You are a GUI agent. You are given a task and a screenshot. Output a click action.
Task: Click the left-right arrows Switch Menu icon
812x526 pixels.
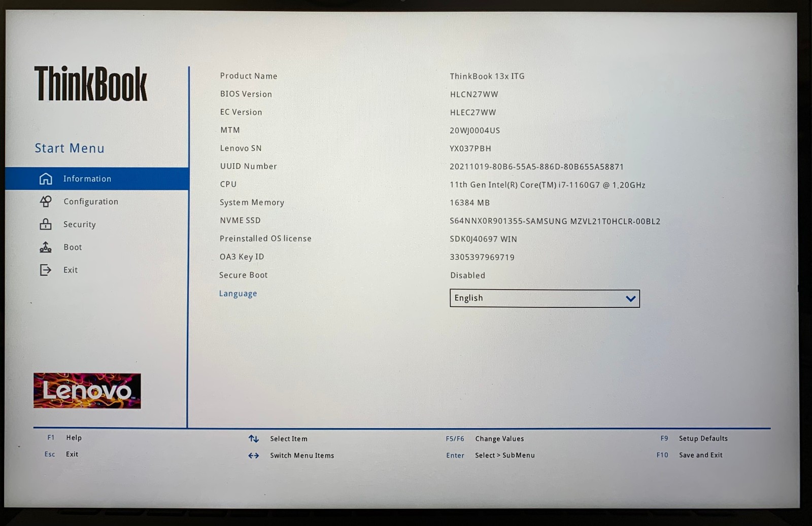click(254, 455)
